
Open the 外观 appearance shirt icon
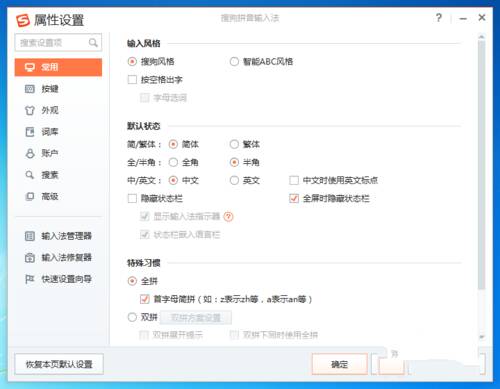30,110
